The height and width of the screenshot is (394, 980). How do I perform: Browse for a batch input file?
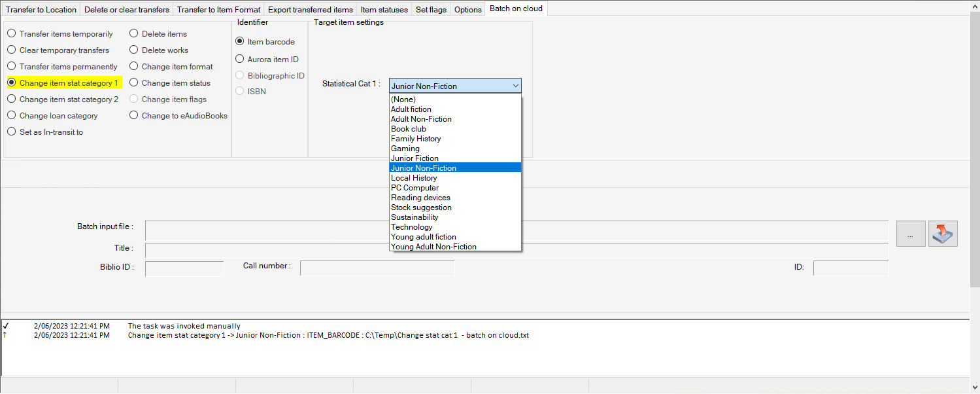pos(910,234)
